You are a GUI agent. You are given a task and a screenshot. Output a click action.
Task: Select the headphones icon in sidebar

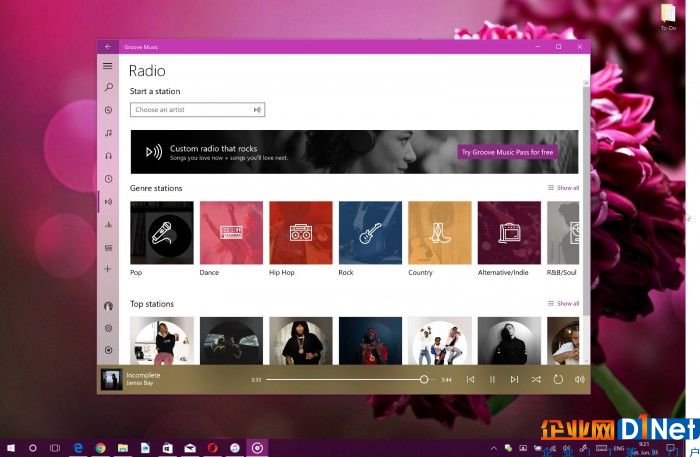[x=108, y=156]
